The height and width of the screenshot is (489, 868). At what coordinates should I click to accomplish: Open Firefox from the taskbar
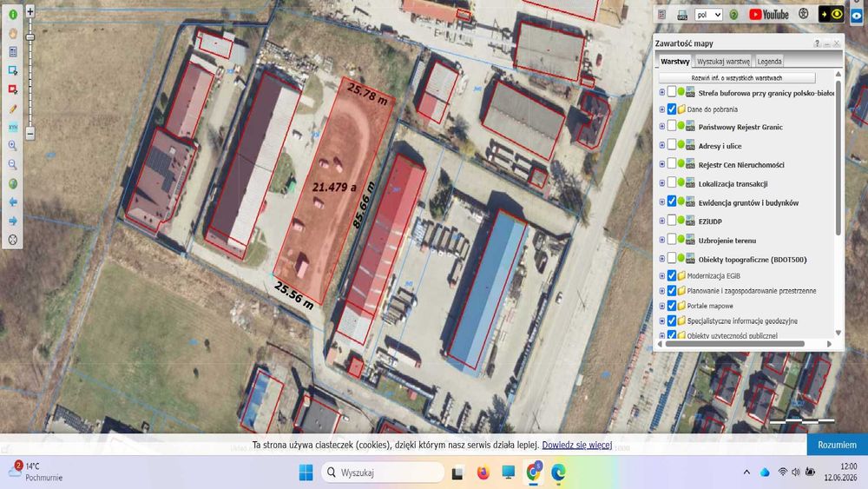pyautogui.click(x=483, y=472)
